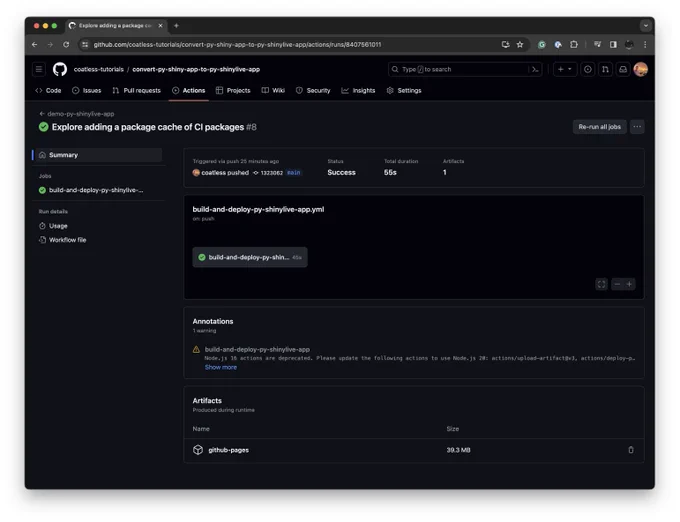Switch to the Insights tab
Screen dimensions: 680x522
click(358, 91)
